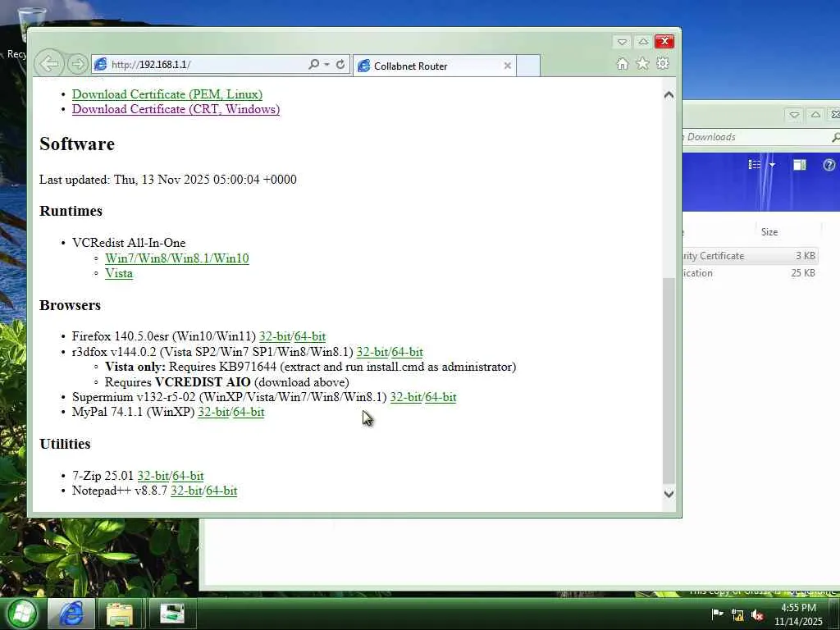
Task: Sort by Size column in Explorer
Action: click(x=787, y=231)
